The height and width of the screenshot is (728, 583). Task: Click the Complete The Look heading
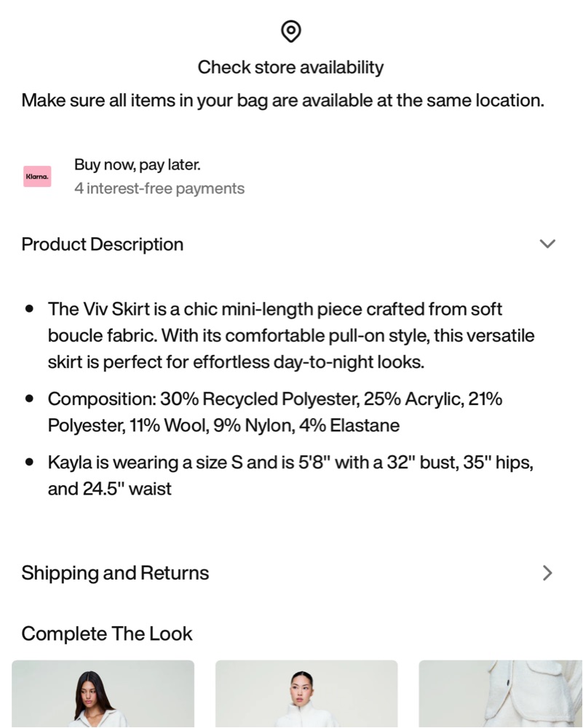point(107,633)
